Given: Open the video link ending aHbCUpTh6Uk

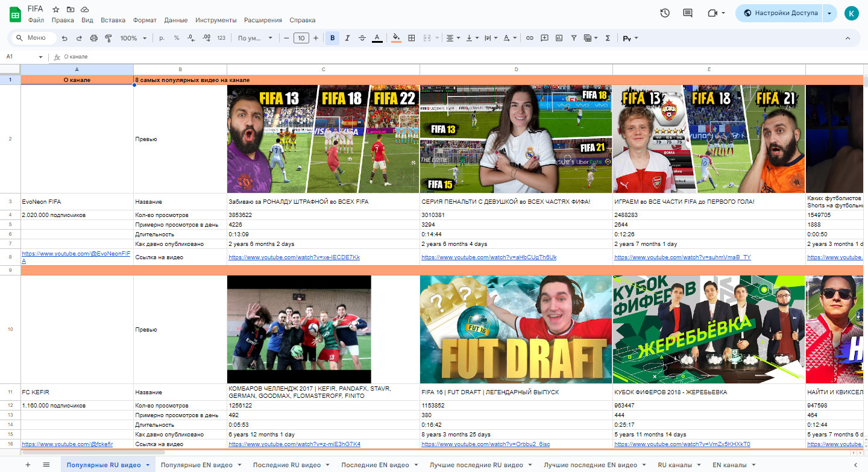Looking at the screenshot, I should 489,257.
